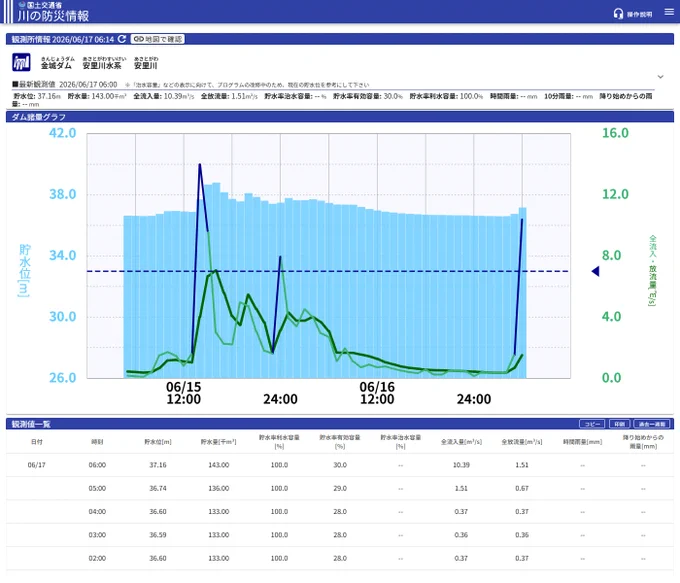The image size is (680, 583).
Task: Click the 時刻 column header
Action: pyautogui.click(x=97, y=442)
